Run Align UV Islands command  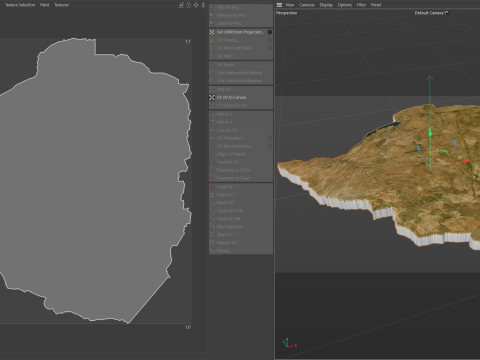click(241, 154)
